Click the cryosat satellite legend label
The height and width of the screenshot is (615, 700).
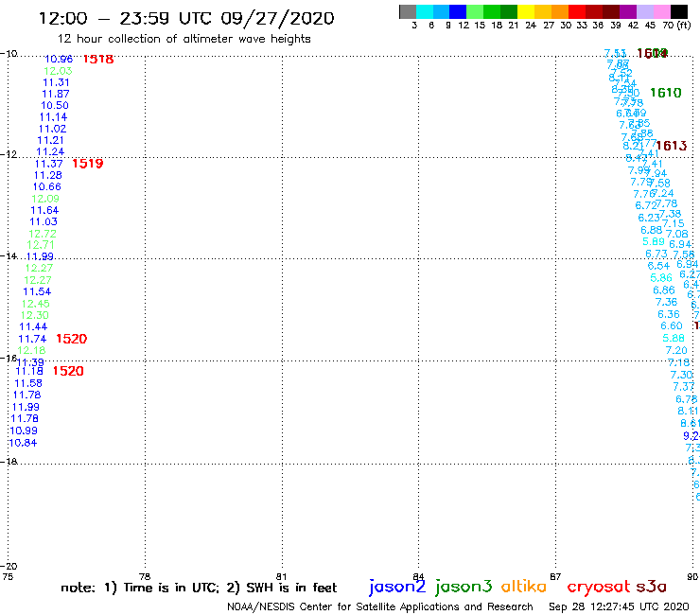tap(598, 587)
